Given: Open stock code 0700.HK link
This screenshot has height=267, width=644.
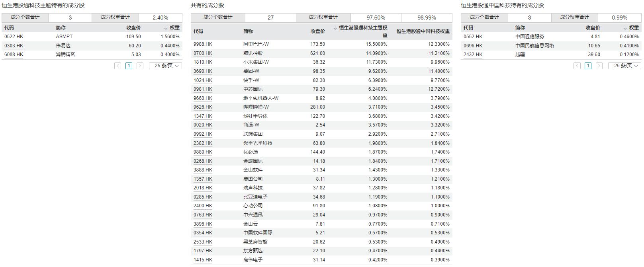Looking at the screenshot, I should tap(203, 53).
